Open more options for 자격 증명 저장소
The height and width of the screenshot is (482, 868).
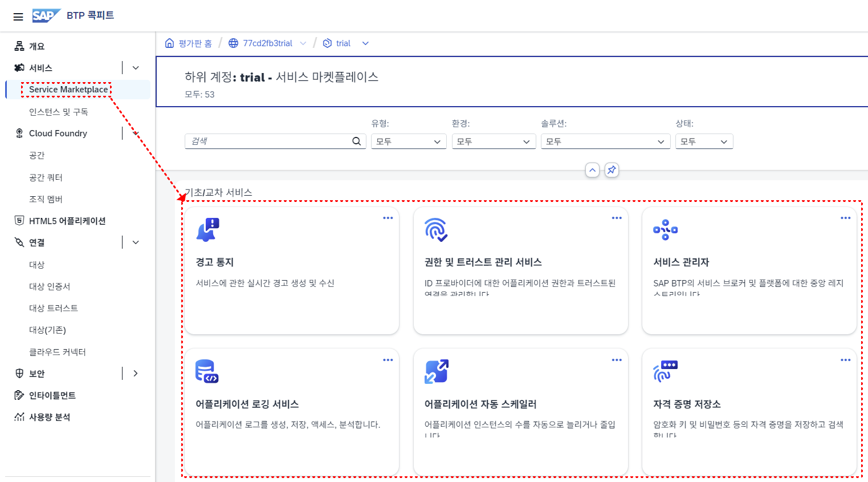click(846, 360)
